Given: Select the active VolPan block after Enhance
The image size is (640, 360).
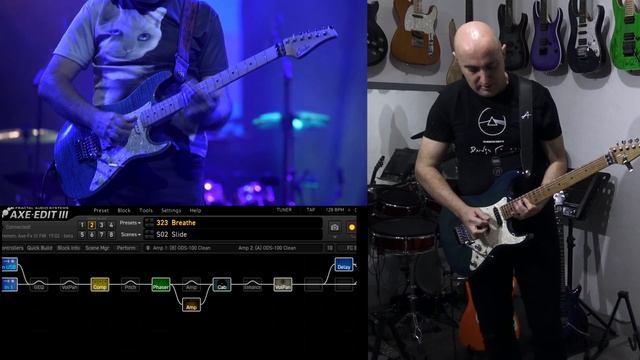Looking at the screenshot, I should click(x=282, y=284).
